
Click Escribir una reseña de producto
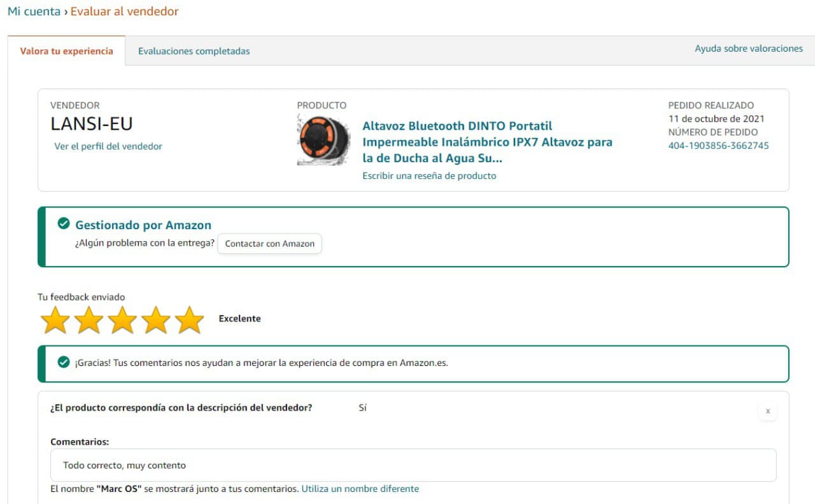[x=429, y=176]
